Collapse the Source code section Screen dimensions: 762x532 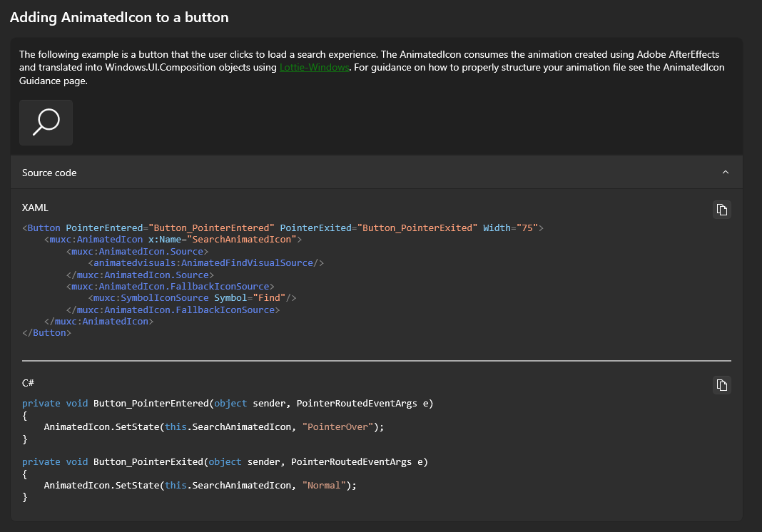click(x=726, y=172)
